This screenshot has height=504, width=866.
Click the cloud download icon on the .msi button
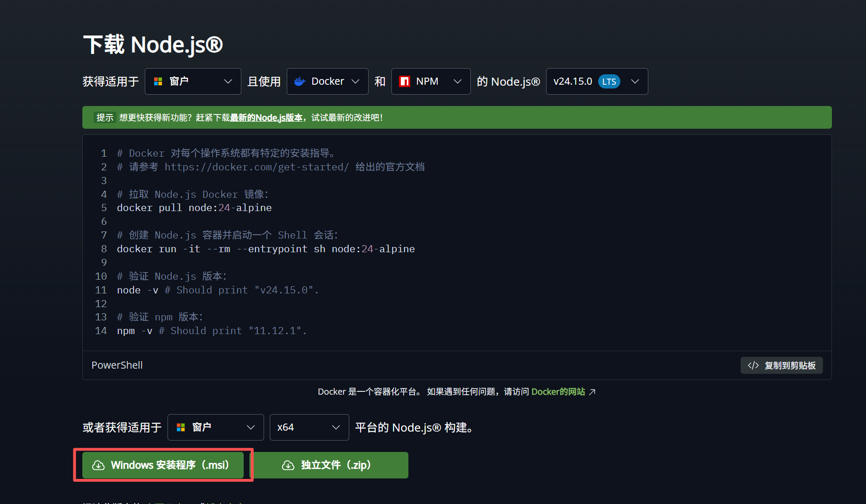(x=98, y=465)
